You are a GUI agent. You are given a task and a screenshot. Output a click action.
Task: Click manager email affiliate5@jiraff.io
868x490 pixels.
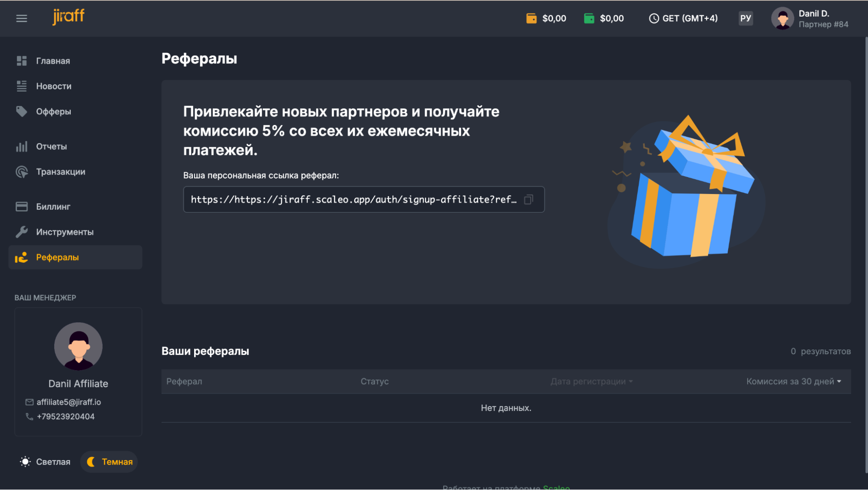[69, 402]
